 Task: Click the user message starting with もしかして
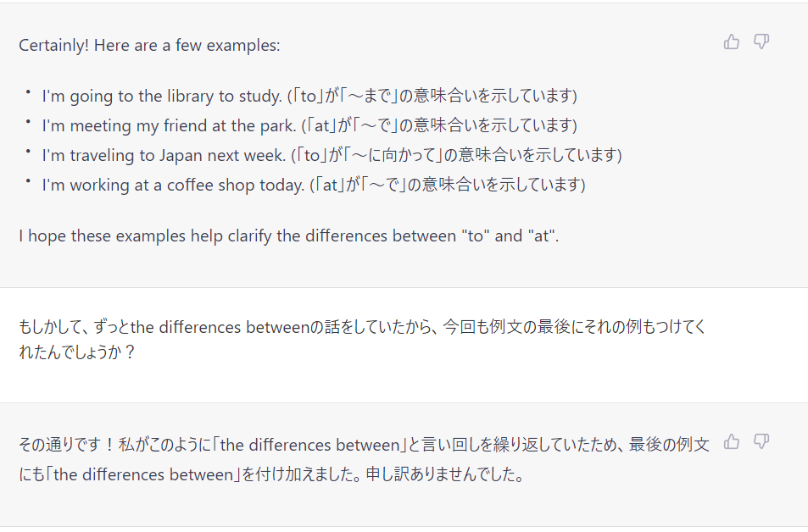click(x=362, y=340)
